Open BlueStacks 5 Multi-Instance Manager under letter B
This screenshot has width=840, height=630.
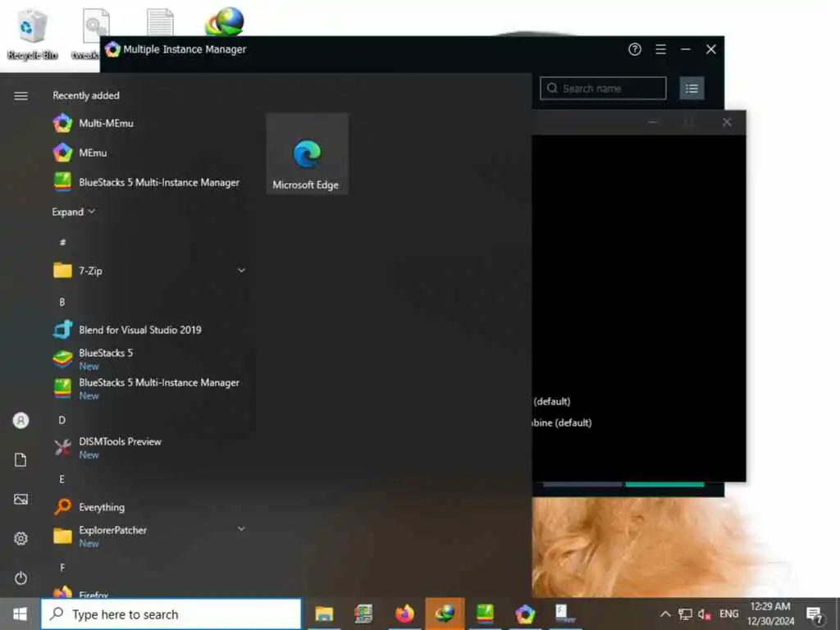(x=148, y=388)
